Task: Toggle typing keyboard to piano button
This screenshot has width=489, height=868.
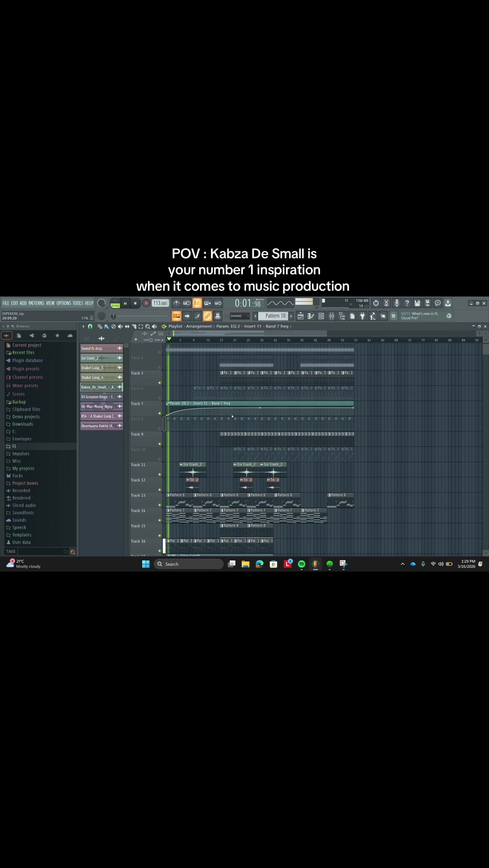Action: (176, 316)
